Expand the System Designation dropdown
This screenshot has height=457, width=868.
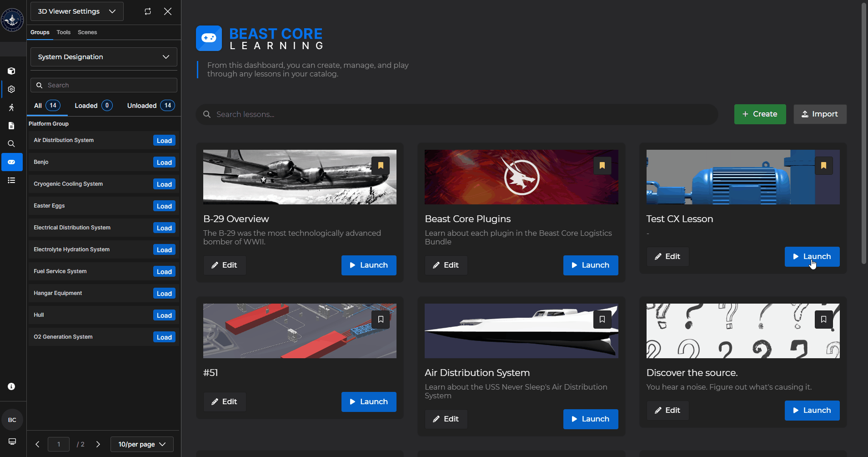click(104, 57)
